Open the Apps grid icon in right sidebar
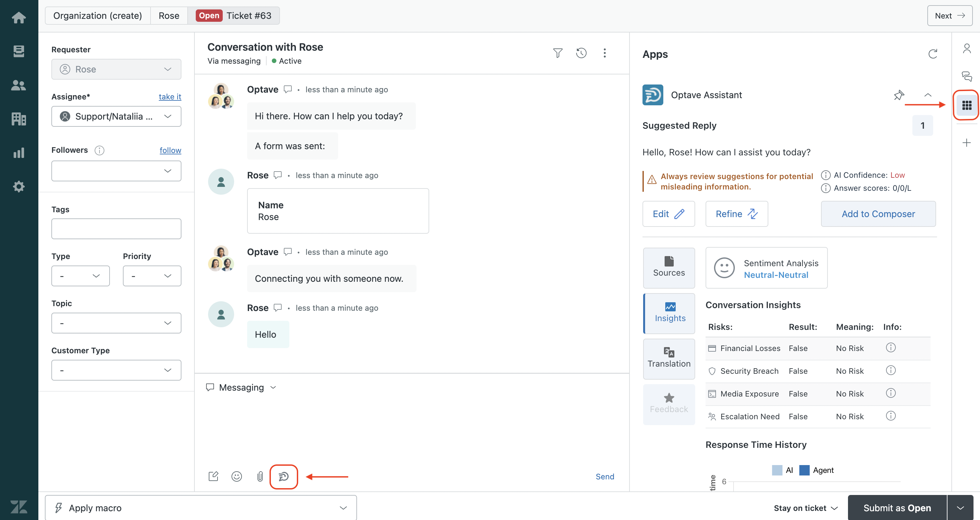This screenshot has height=520, width=980. coord(966,105)
